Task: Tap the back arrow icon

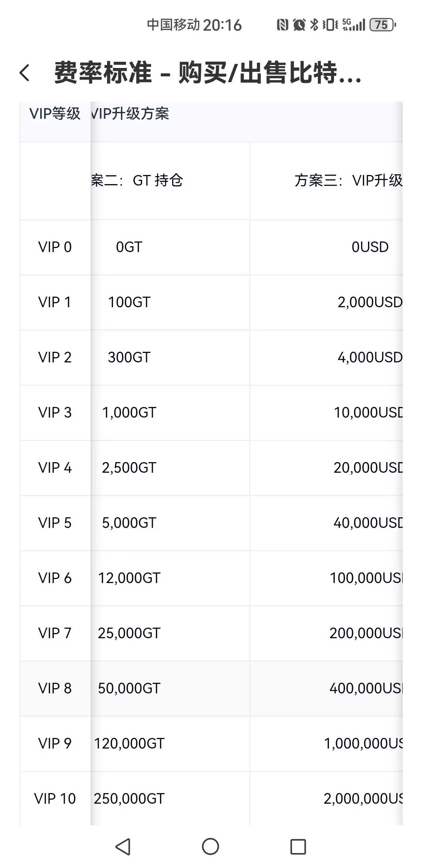Action: coord(24,73)
